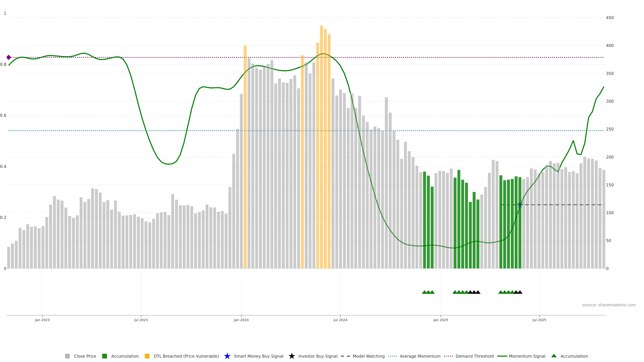644x362 pixels.
Task: Click the orange DTL Breached legend swatch
Action: click(147, 356)
